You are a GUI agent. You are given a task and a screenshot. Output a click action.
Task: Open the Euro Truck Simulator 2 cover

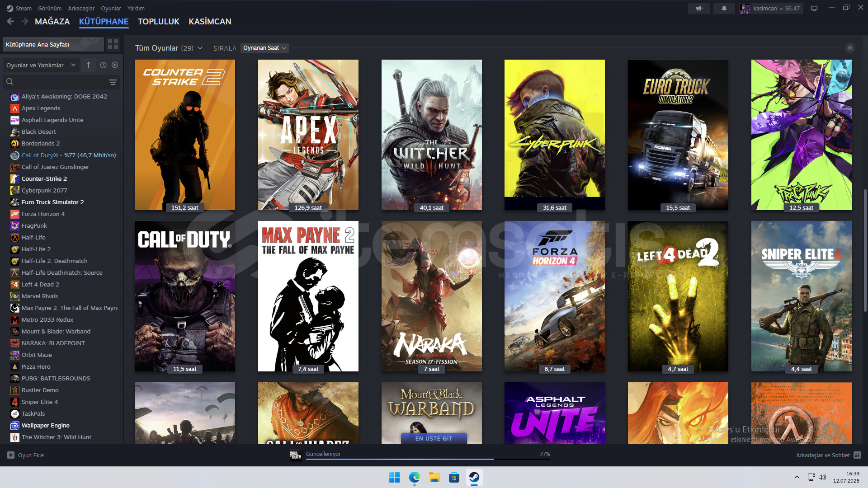coord(678,135)
